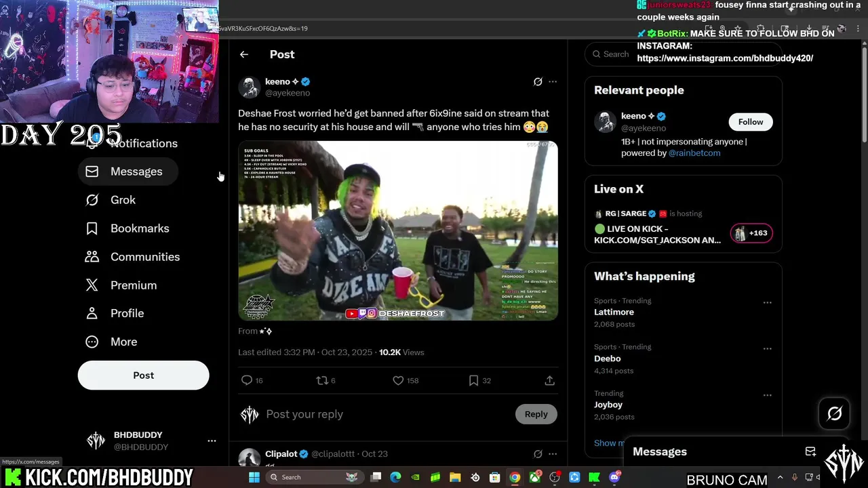Viewport: 868px width, 488px height.
Task: Open Clipalot's avatar in the replies
Action: click(250, 457)
